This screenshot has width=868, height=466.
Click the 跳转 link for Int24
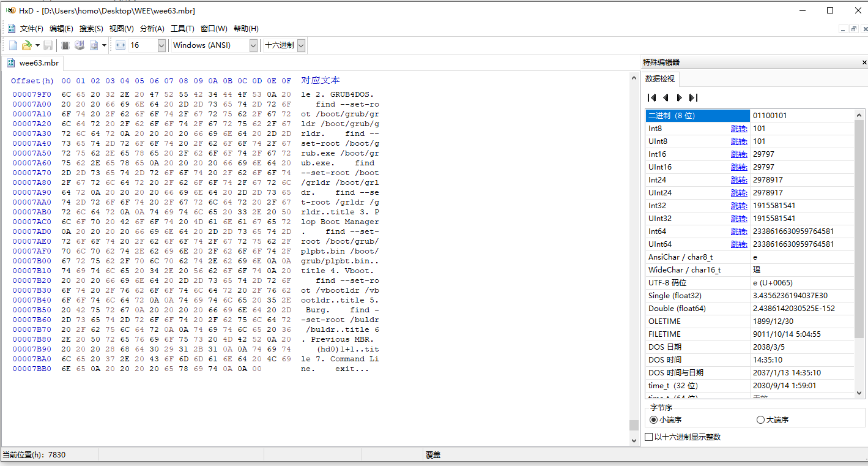(739, 180)
